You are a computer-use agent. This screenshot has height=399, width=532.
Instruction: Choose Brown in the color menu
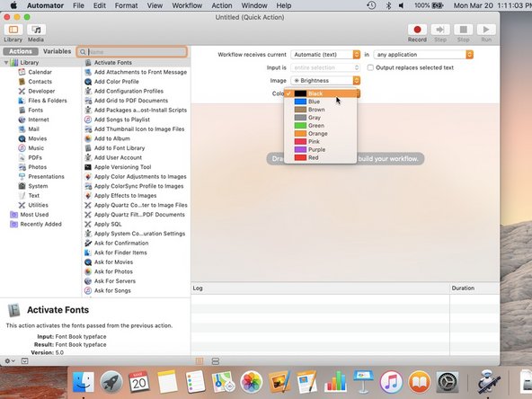point(321,110)
